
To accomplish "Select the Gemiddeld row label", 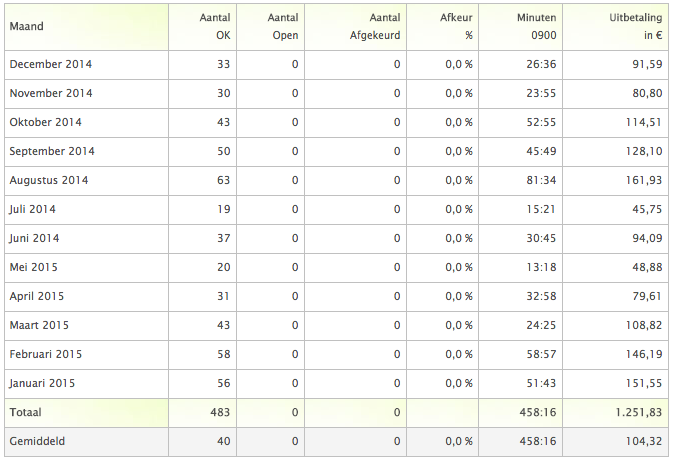I will pyautogui.click(x=37, y=441).
